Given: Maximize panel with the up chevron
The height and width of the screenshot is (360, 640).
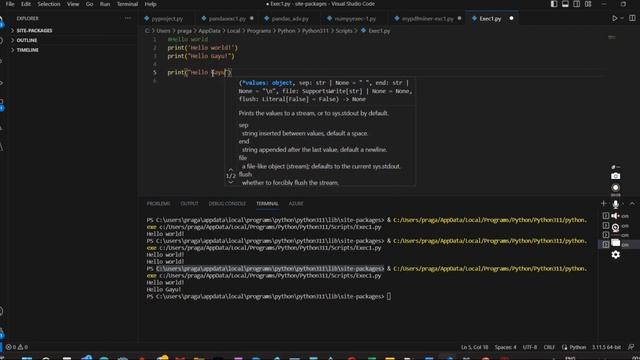Looking at the screenshot, I should coord(632,203).
